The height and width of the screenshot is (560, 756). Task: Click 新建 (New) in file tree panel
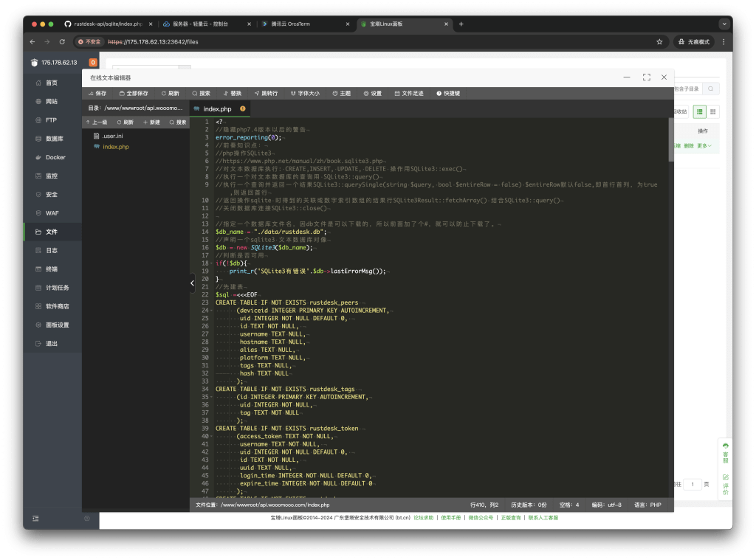(151, 122)
